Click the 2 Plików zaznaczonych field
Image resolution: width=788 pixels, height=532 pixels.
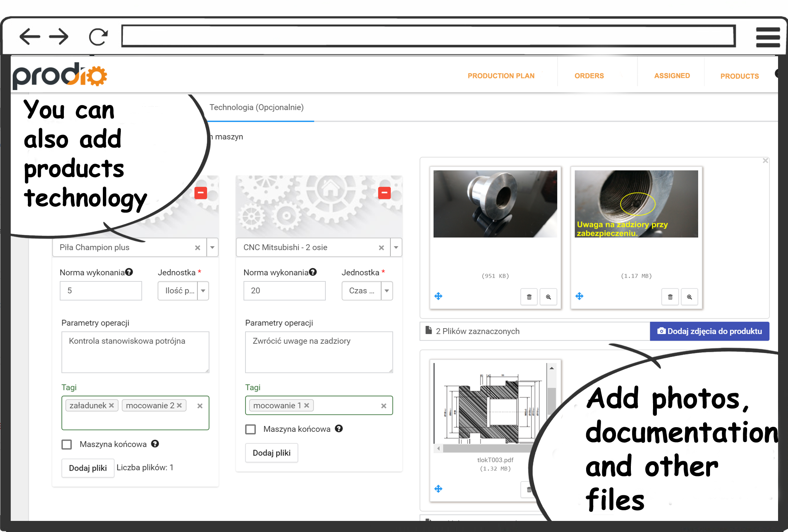535,331
